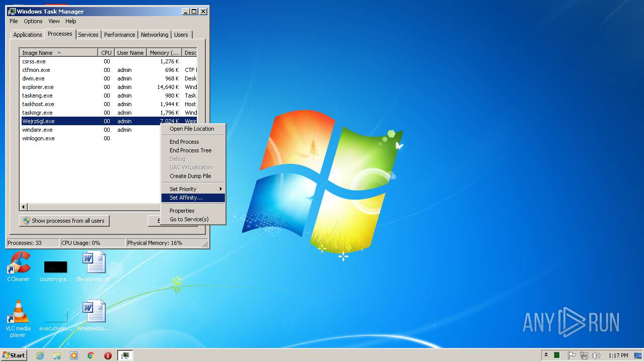Switch to Networking tab
The image size is (644, 362).
tap(154, 35)
